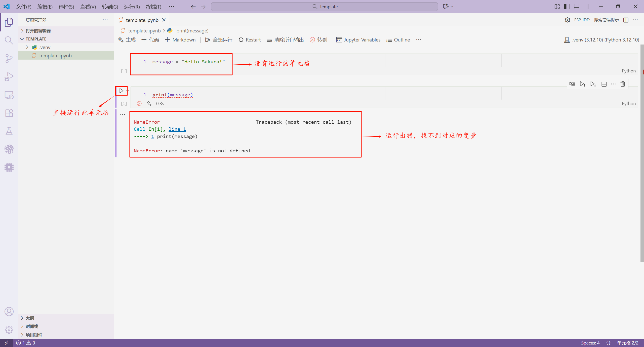
Task: Click the Restart kernel button
Action: coord(250,40)
